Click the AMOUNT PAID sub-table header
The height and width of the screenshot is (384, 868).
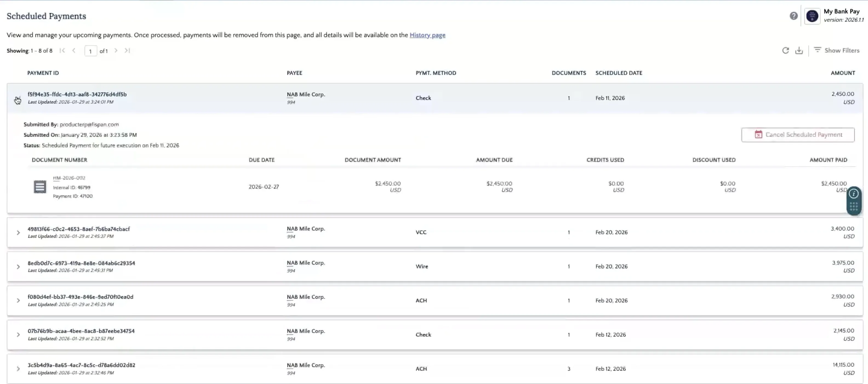(x=828, y=160)
